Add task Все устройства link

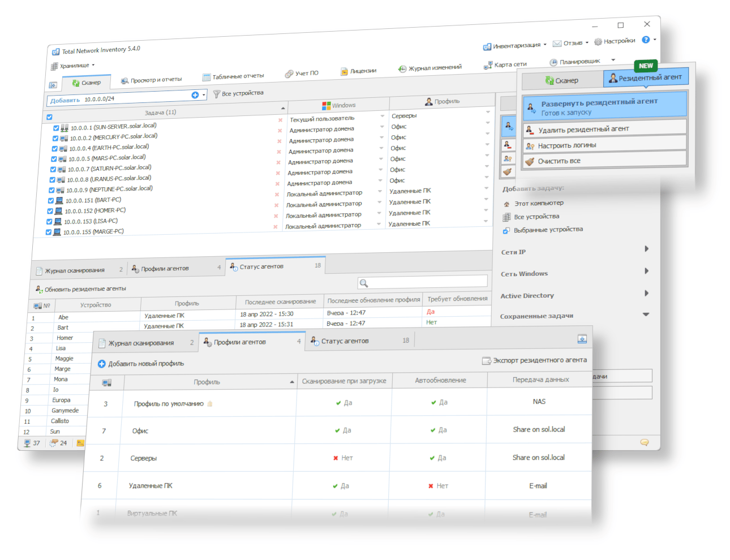pos(531,217)
